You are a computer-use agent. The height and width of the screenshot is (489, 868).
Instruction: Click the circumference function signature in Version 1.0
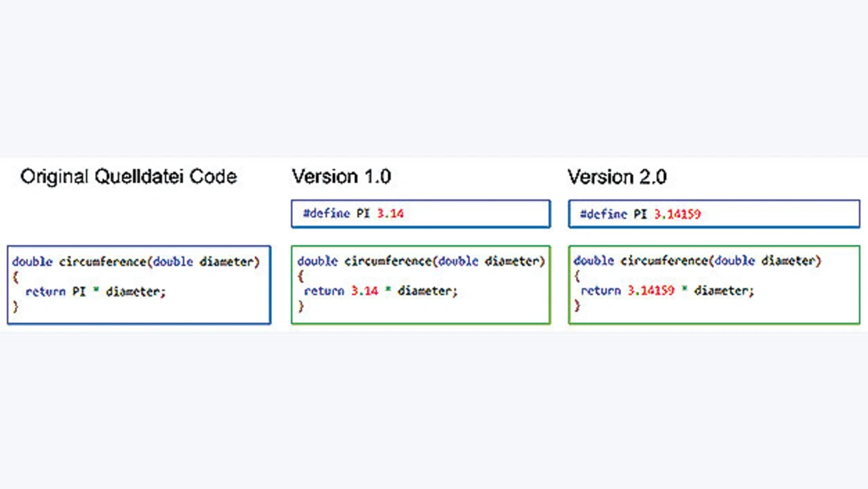[x=421, y=261]
